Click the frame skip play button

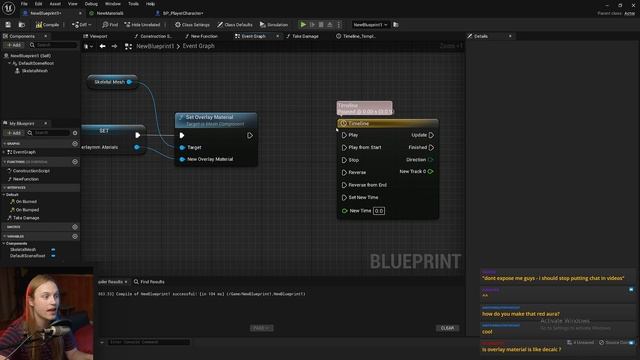coord(312,25)
